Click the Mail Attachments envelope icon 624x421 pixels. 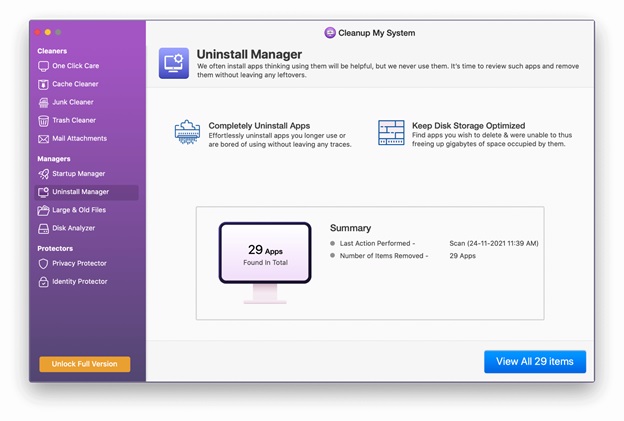[43, 138]
